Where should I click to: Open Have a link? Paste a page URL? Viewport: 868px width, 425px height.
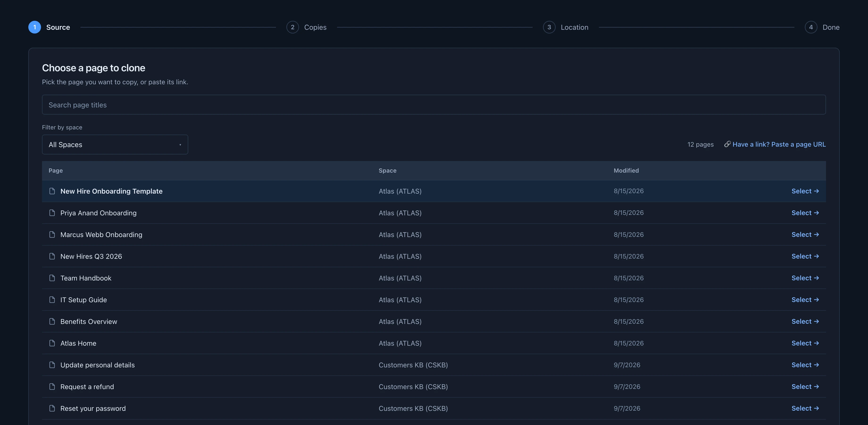tap(775, 144)
